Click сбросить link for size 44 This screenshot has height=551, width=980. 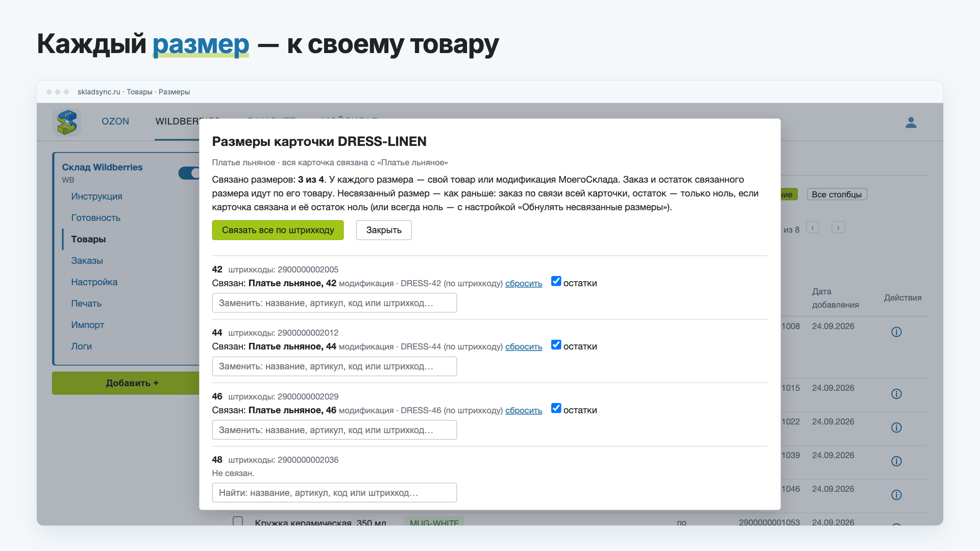tap(524, 346)
